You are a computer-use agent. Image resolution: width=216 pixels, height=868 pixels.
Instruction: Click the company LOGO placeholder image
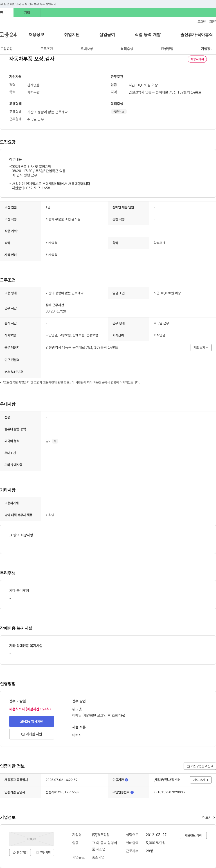(31, 839)
